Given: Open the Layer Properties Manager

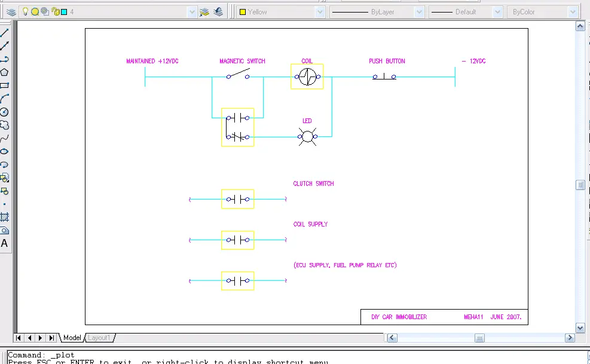Looking at the screenshot, I should pos(11,11).
